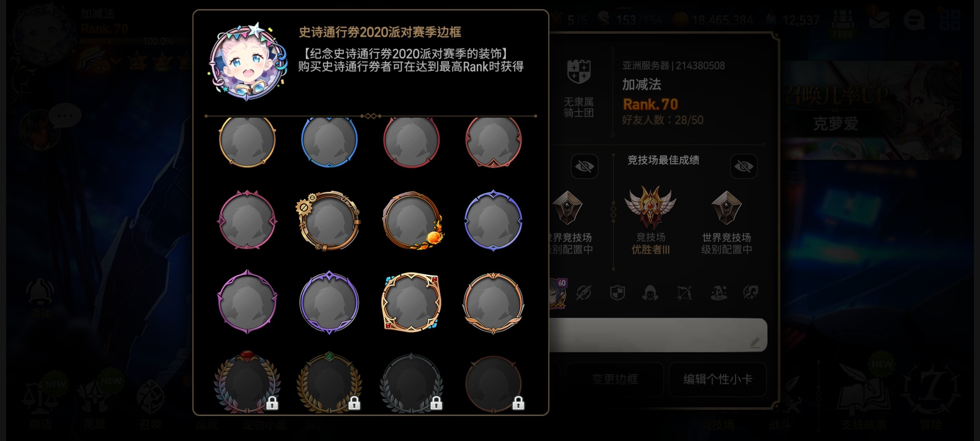Viewport: 980px width, 441px height.
Task: Select the pink spiked border frame
Action: [247, 220]
